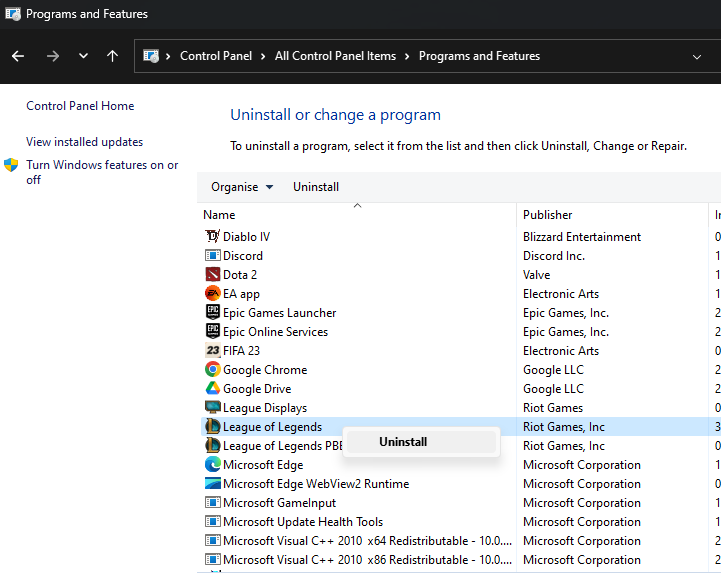Navigate to All Control Panel Items breadcrumb
The height and width of the screenshot is (573, 721).
335,56
